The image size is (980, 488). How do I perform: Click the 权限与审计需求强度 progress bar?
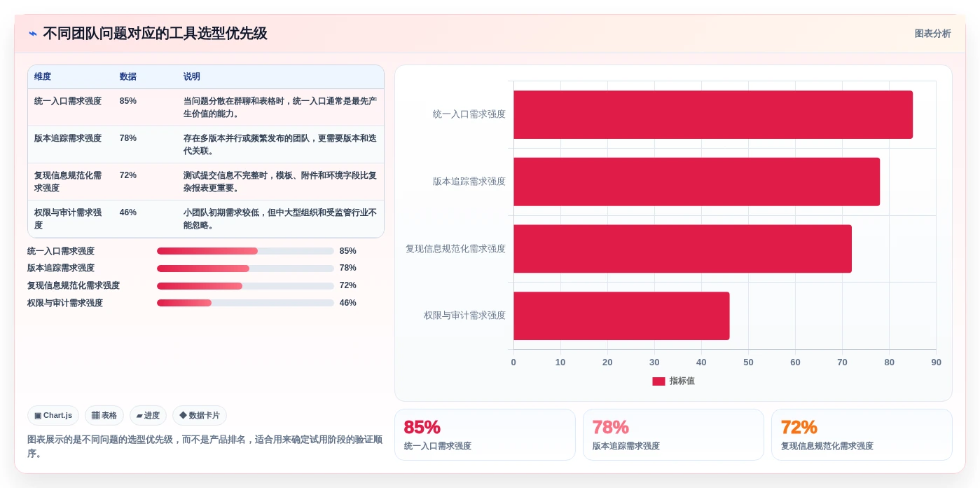pyautogui.click(x=245, y=303)
